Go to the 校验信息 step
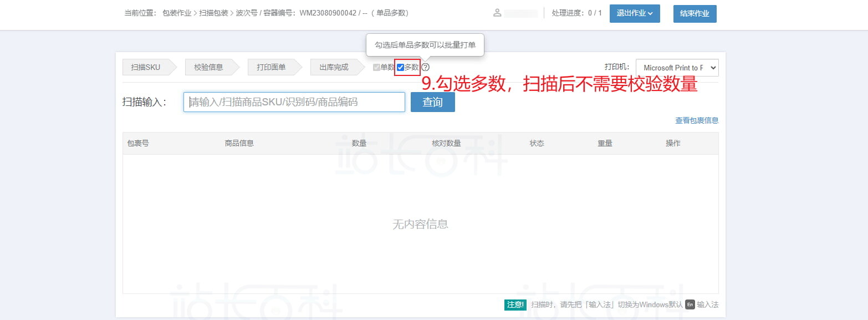Viewport: 868px width, 320px height. pos(208,67)
